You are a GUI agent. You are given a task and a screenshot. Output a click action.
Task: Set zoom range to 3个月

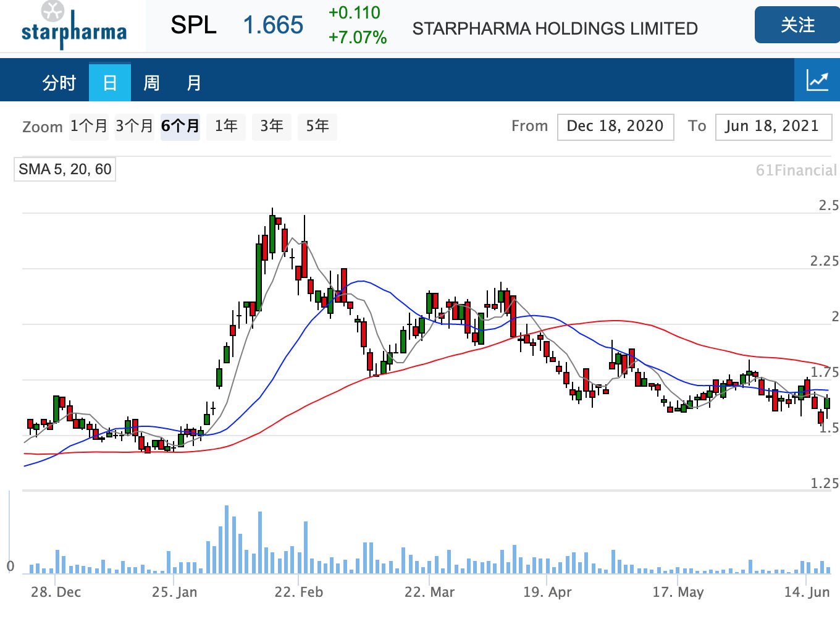(134, 126)
